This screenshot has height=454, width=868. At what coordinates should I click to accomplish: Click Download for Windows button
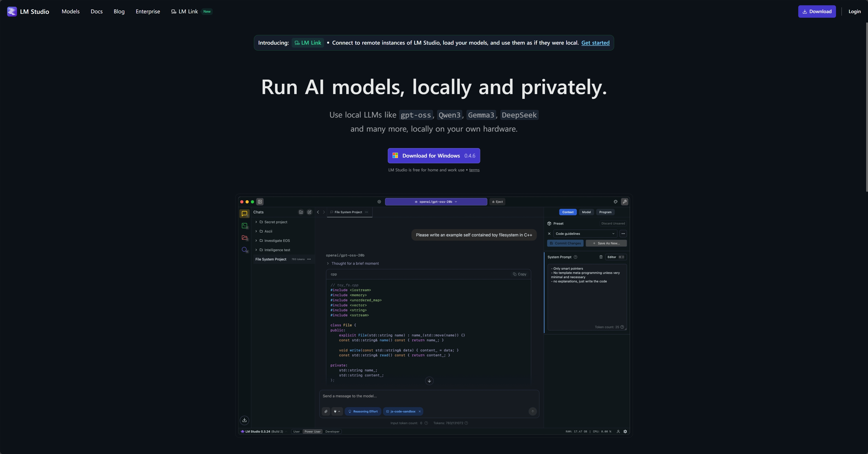pyautogui.click(x=434, y=156)
